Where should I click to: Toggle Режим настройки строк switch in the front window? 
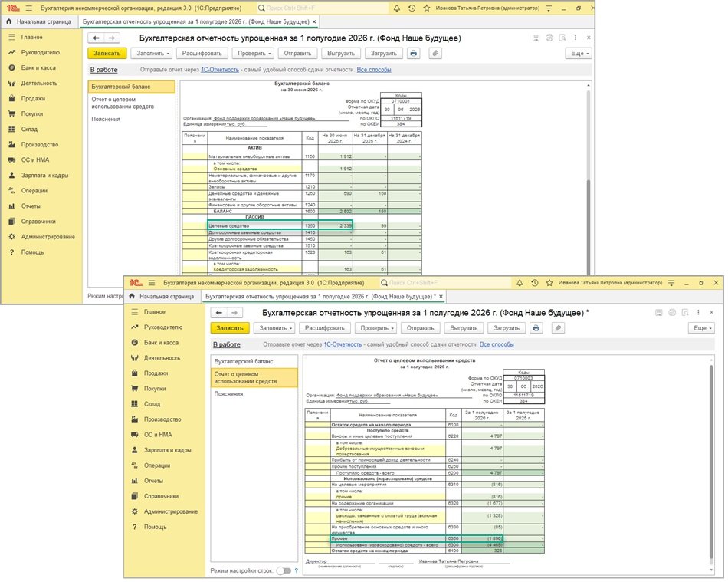click(x=284, y=570)
